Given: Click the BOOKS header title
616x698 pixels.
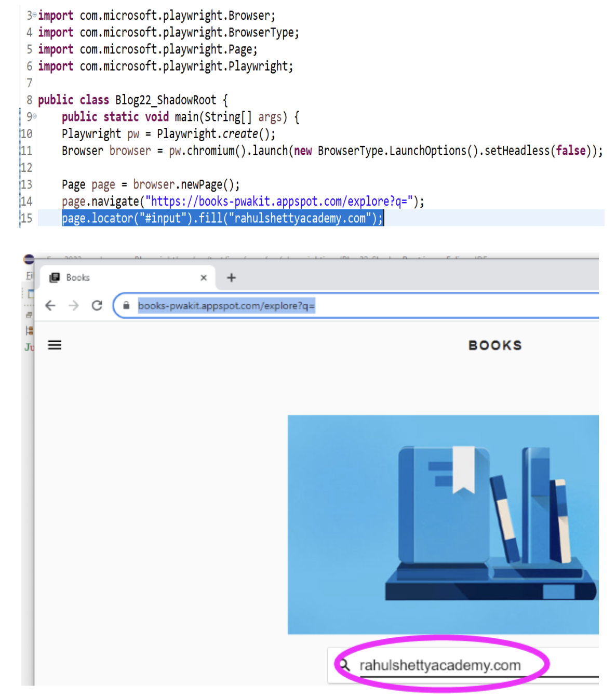Looking at the screenshot, I should tap(494, 345).
